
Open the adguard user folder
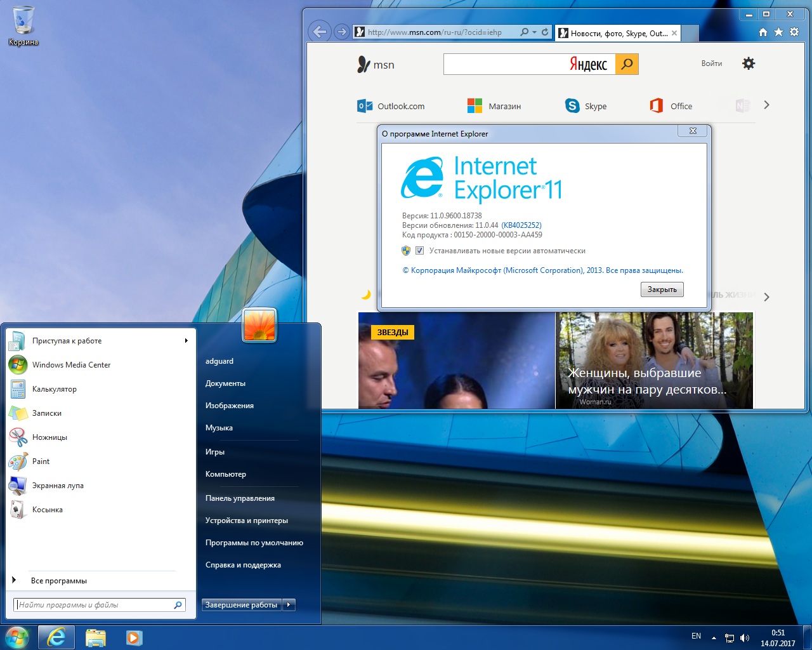219,361
